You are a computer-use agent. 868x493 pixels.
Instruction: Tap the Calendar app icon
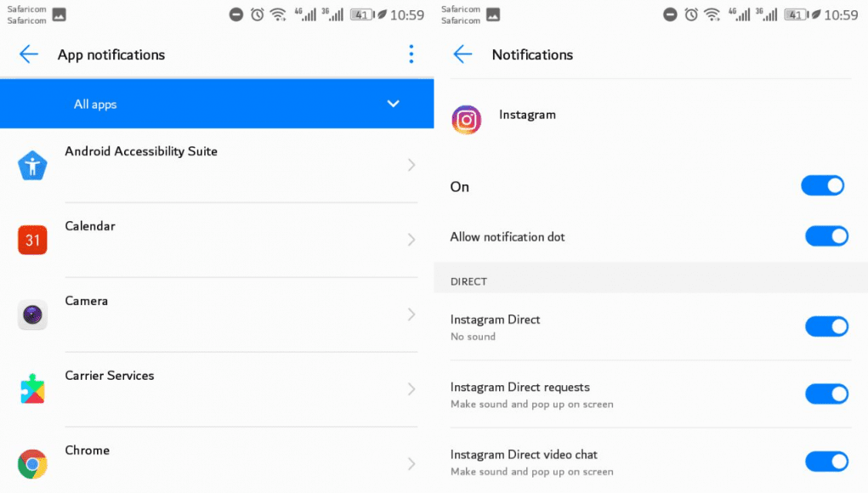point(32,240)
